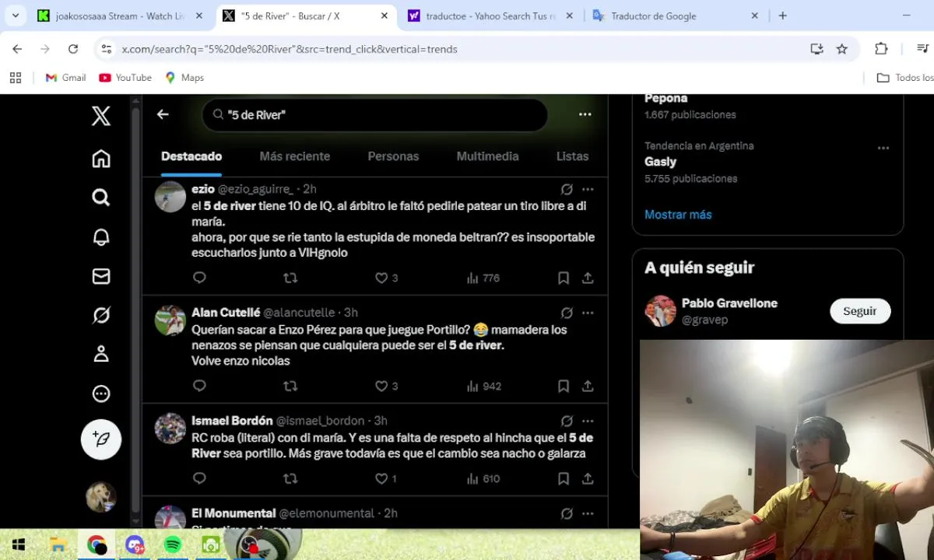Reply to Ismael Bordón's post

pos(199,478)
